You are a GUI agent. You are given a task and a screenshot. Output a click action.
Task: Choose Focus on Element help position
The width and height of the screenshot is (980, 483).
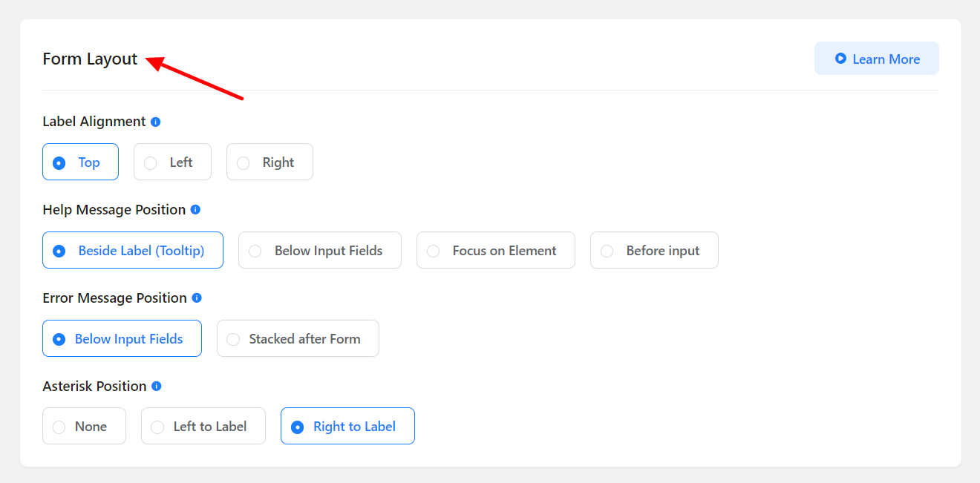click(x=496, y=251)
